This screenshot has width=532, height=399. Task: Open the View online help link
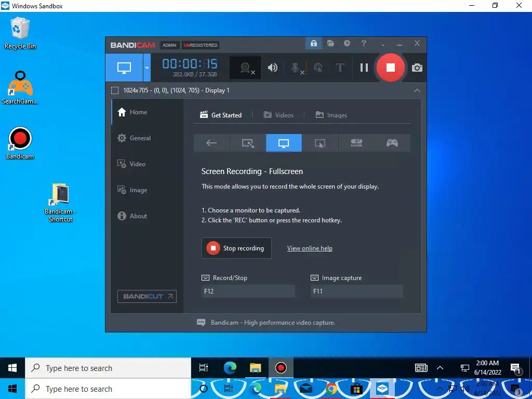[x=310, y=248]
